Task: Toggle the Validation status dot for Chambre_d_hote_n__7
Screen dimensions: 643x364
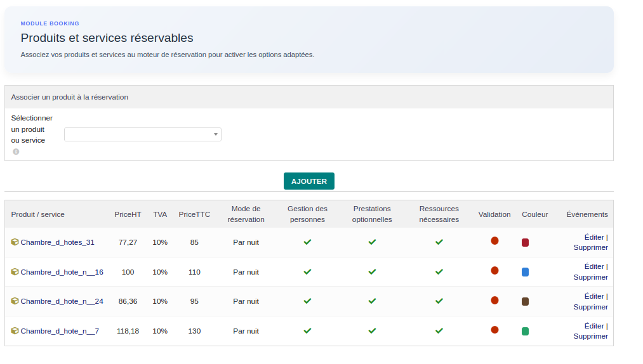Action: point(494,330)
